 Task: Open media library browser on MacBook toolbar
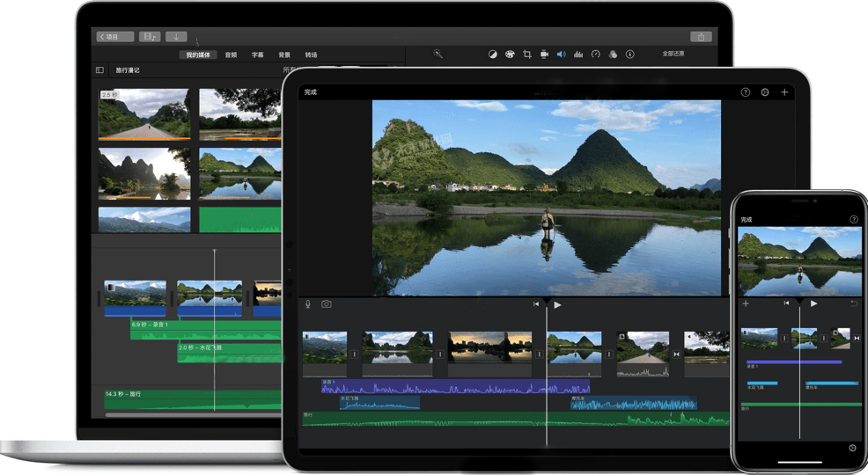pyautogui.click(x=150, y=36)
